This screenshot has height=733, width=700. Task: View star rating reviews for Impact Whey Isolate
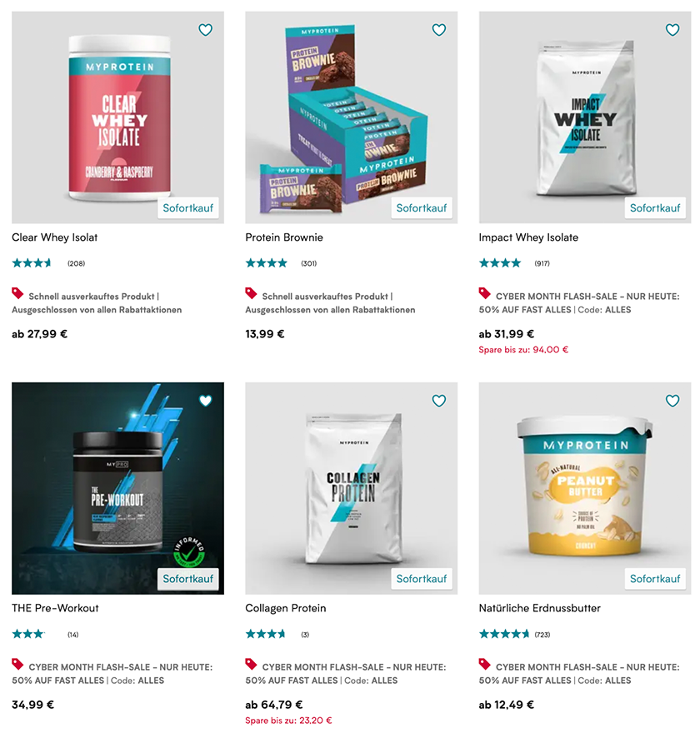(x=500, y=263)
